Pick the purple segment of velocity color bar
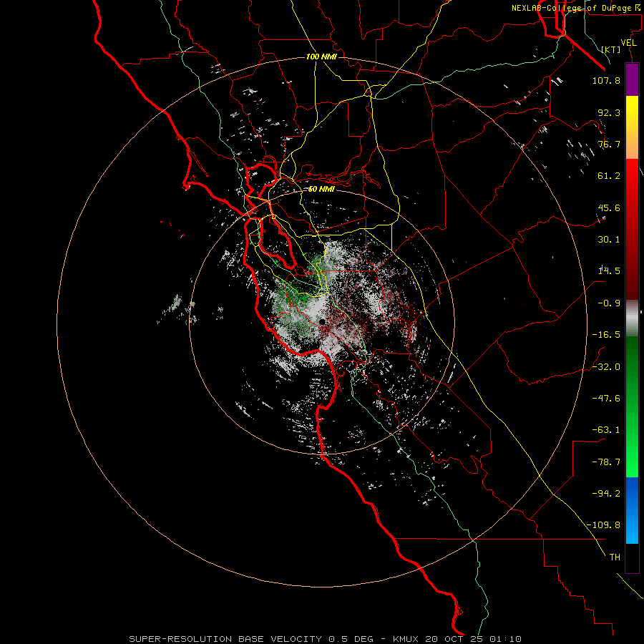Viewport: 644px width, 644px height. click(632, 79)
